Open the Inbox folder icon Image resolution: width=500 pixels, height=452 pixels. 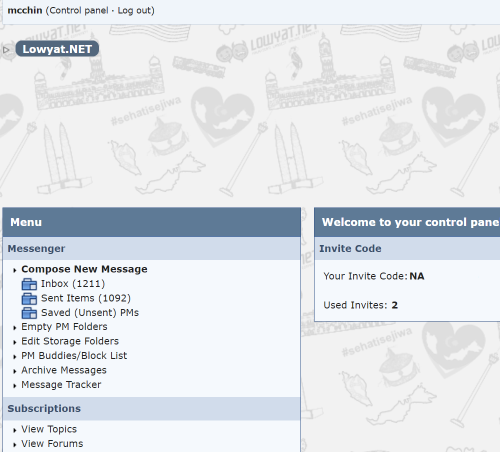pos(29,284)
